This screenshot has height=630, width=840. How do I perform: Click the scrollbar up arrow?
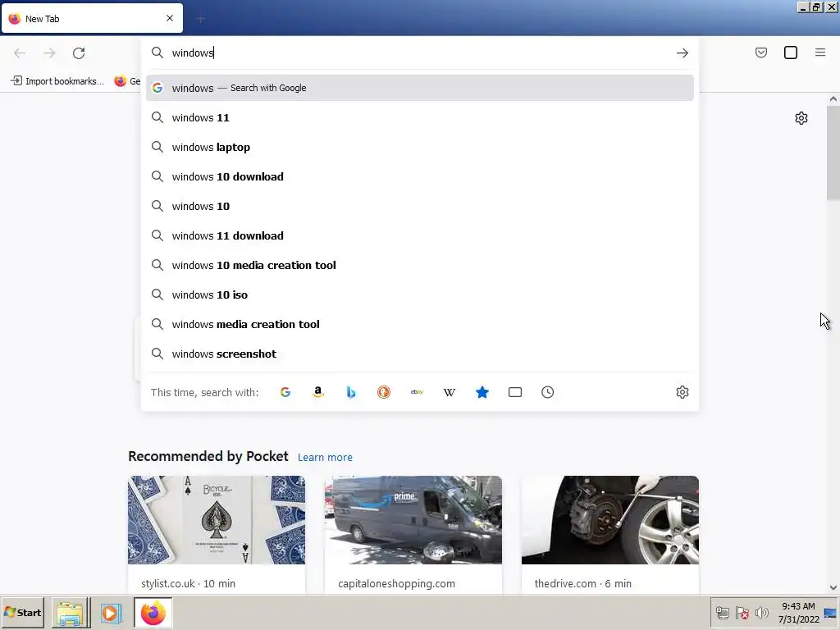click(x=833, y=98)
